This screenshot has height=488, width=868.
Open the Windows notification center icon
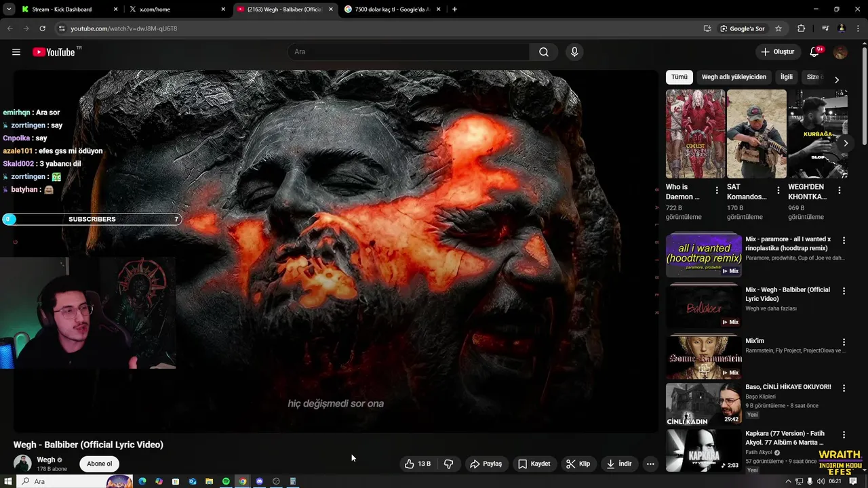(x=853, y=481)
